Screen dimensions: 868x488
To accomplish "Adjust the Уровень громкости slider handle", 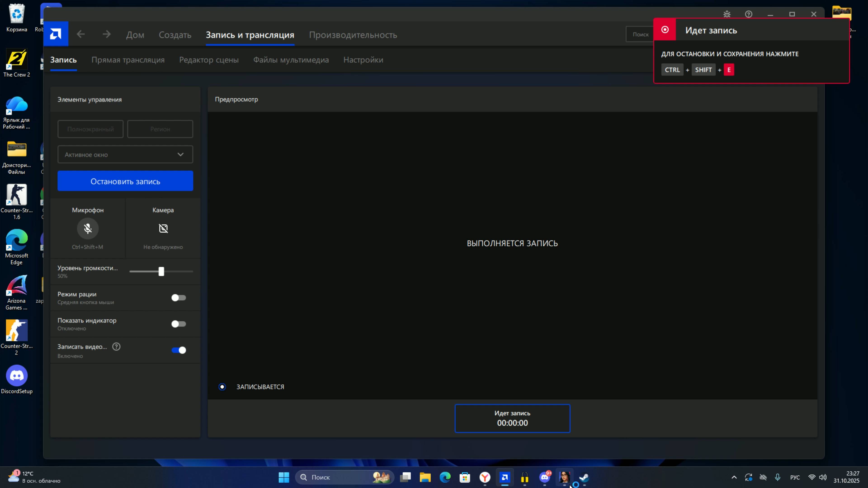I will pyautogui.click(x=161, y=271).
